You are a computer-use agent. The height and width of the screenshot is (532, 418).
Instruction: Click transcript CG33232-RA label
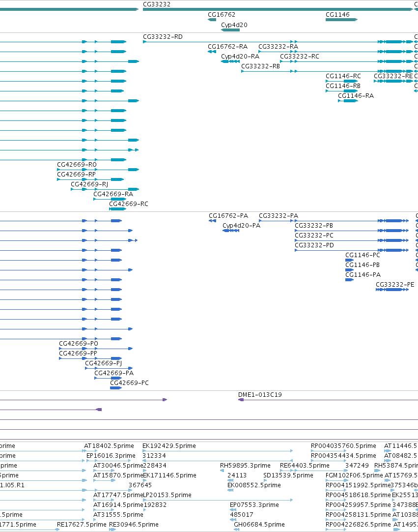278,47
